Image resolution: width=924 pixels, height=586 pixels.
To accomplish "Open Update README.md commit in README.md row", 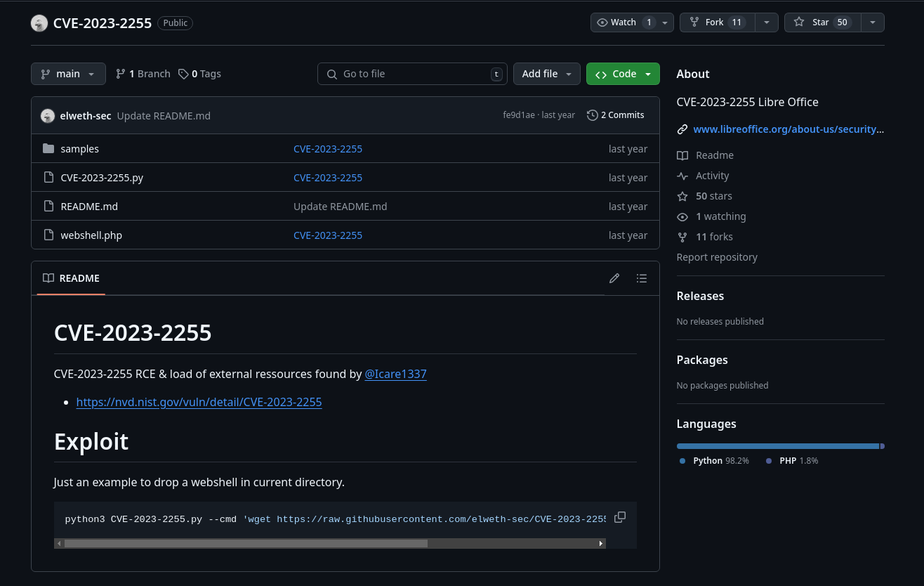I will [x=341, y=207].
